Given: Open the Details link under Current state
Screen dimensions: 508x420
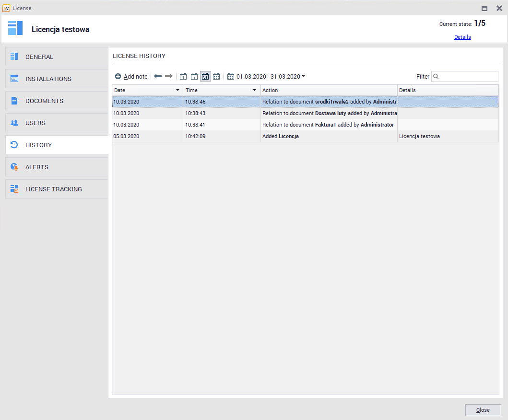Looking at the screenshot, I should coord(462,37).
